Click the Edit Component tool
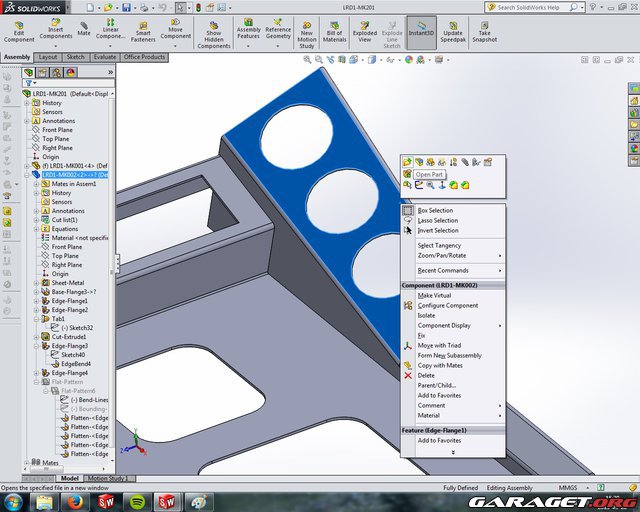This screenshot has width=640, height=512. pos(18,30)
